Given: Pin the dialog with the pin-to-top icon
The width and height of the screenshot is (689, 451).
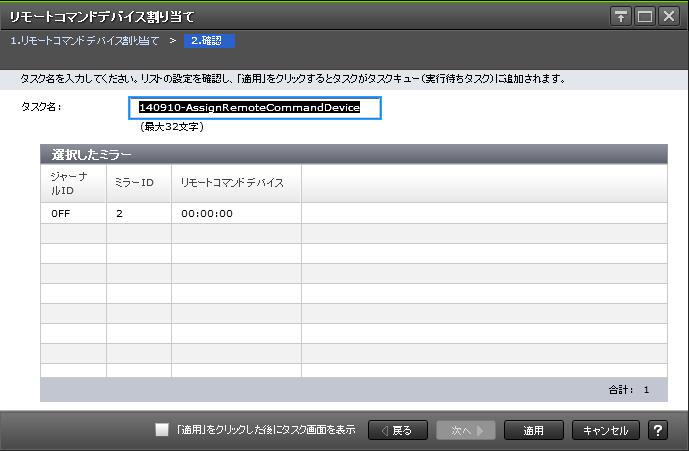Looking at the screenshot, I should 621,17.
